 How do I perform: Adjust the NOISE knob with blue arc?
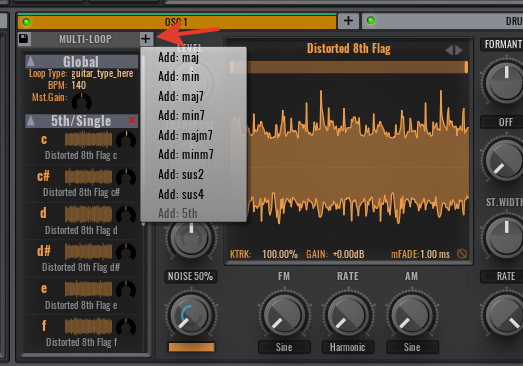pos(190,315)
